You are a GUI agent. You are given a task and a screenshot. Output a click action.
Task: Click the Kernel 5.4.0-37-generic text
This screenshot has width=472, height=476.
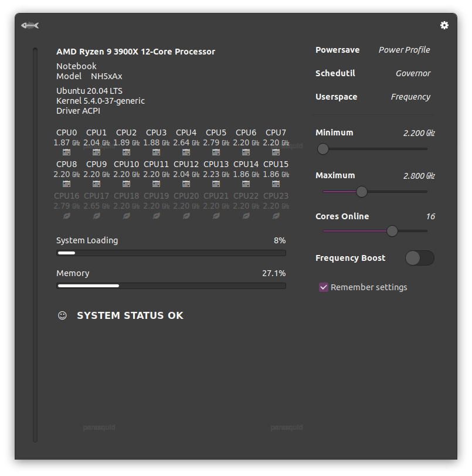(x=100, y=101)
